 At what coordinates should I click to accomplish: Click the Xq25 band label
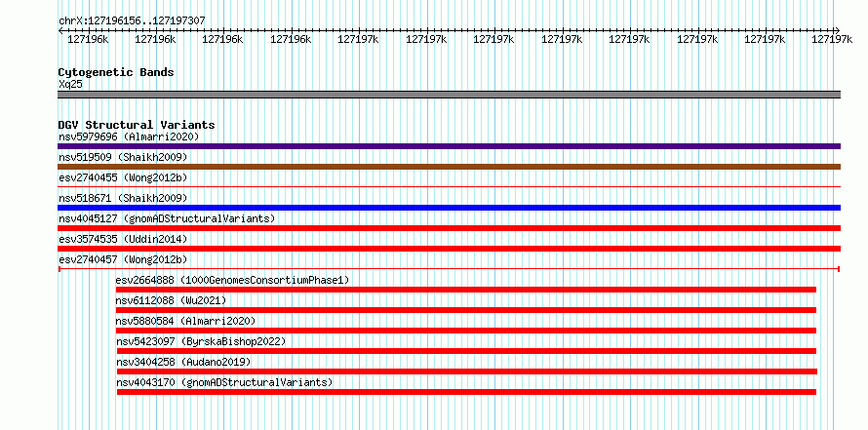click(x=70, y=84)
